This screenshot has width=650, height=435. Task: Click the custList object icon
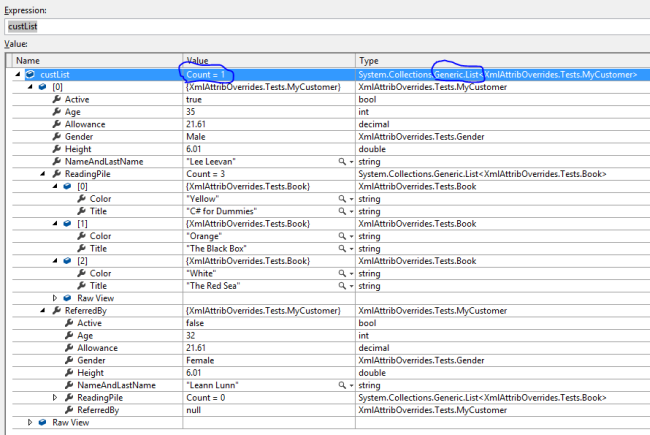(30, 74)
